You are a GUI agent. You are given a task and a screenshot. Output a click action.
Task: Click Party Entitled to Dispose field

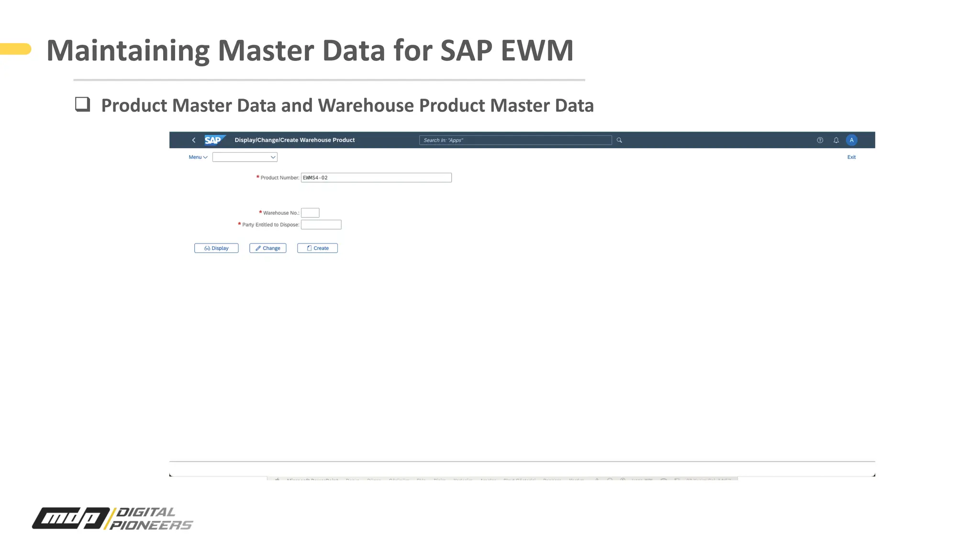[321, 224]
